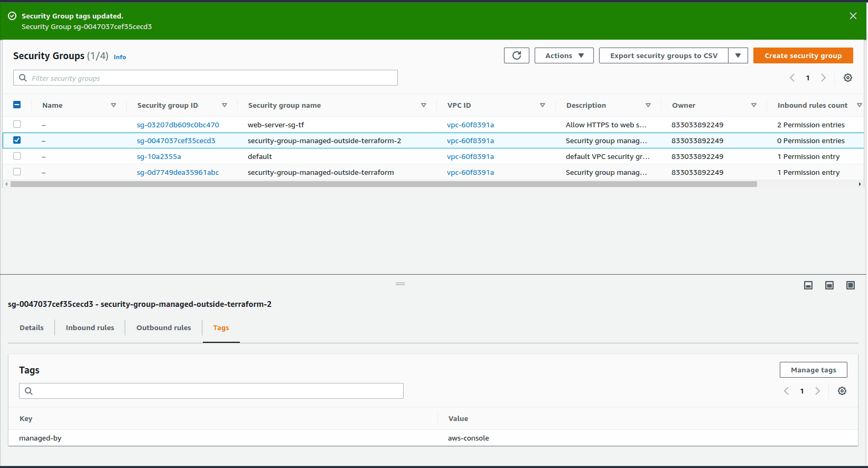Sort by Description column arrow
The height and width of the screenshot is (468, 868).
coord(648,105)
